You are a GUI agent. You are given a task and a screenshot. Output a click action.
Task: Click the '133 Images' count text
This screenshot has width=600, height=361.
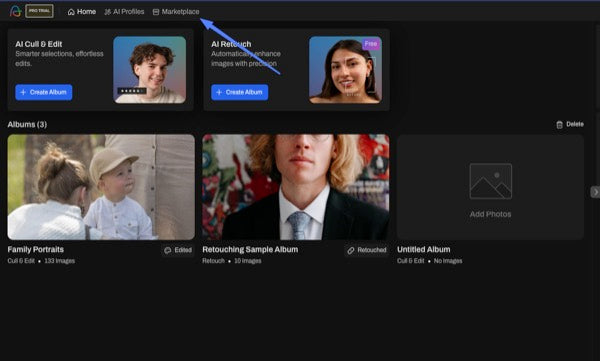point(59,261)
